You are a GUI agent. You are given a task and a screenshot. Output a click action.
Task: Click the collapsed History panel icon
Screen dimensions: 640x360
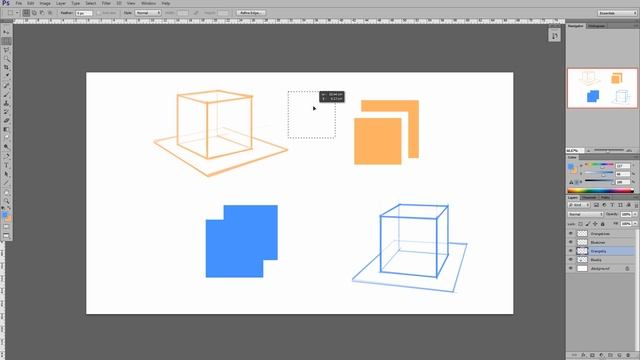554,36
